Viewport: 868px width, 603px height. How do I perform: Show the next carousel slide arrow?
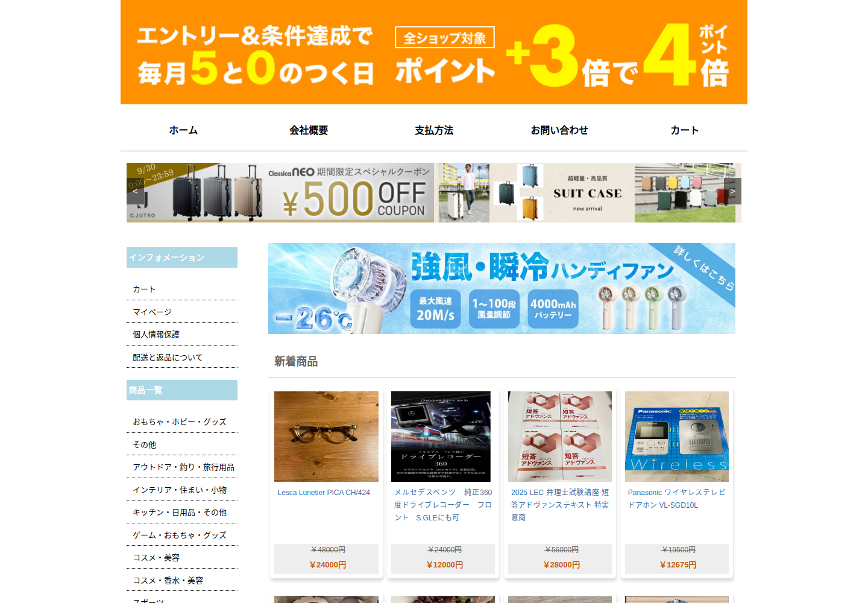[x=732, y=191]
